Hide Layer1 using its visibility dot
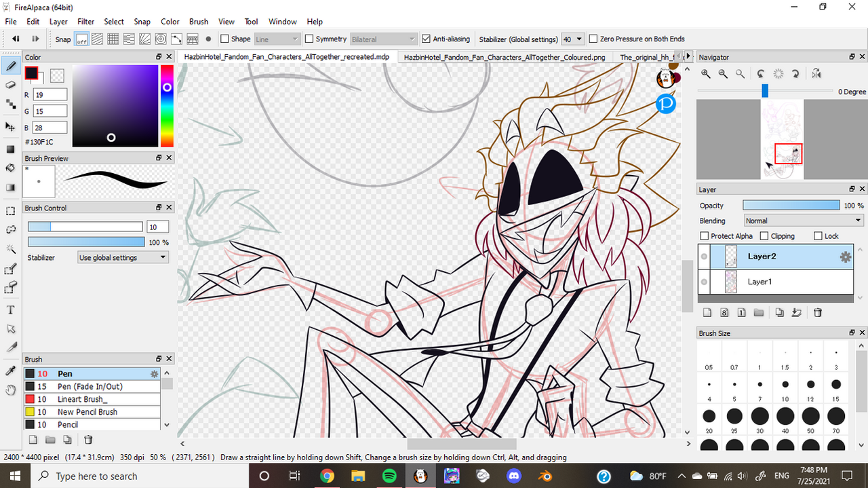The width and height of the screenshot is (868, 488). (705, 282)
